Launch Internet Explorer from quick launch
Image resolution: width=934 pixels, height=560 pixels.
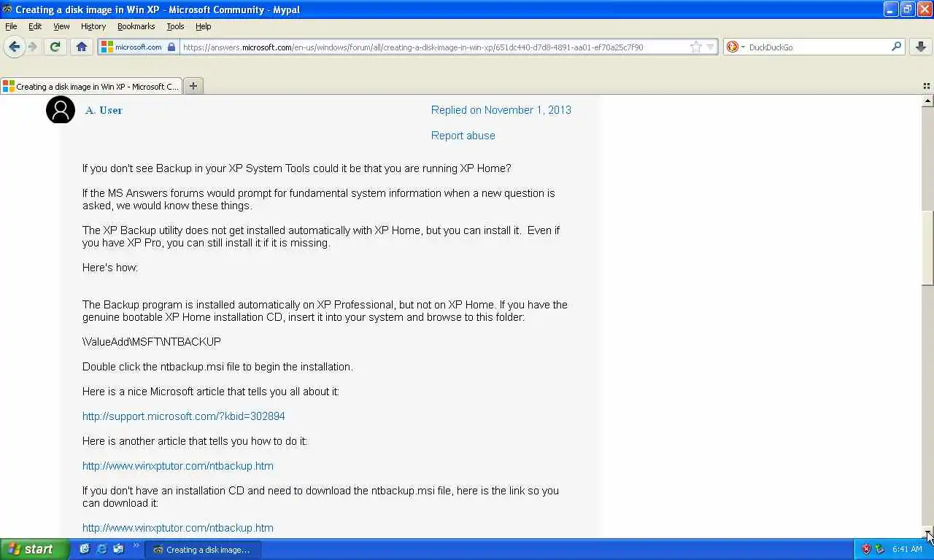[101, 549]
